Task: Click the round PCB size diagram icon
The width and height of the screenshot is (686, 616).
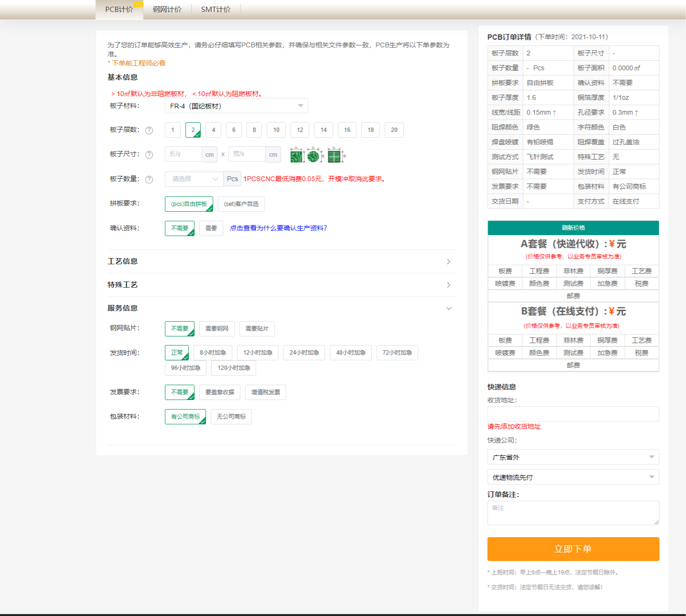Action: click(314, 155)
